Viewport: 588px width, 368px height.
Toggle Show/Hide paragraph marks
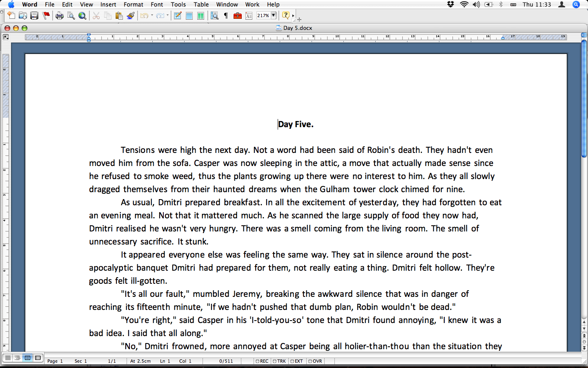coord(226,16)
